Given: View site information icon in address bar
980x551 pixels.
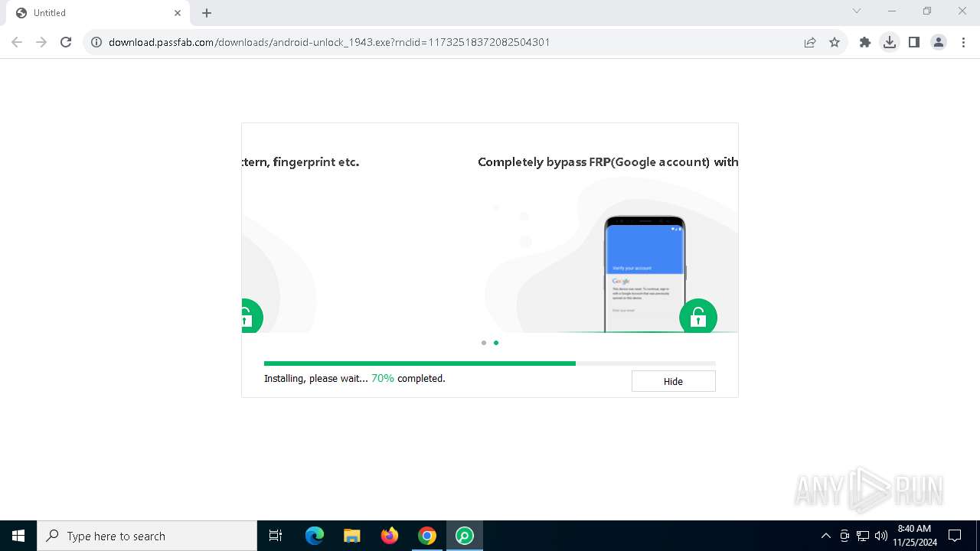Looking at the screenshot, I should pos(96,42).
